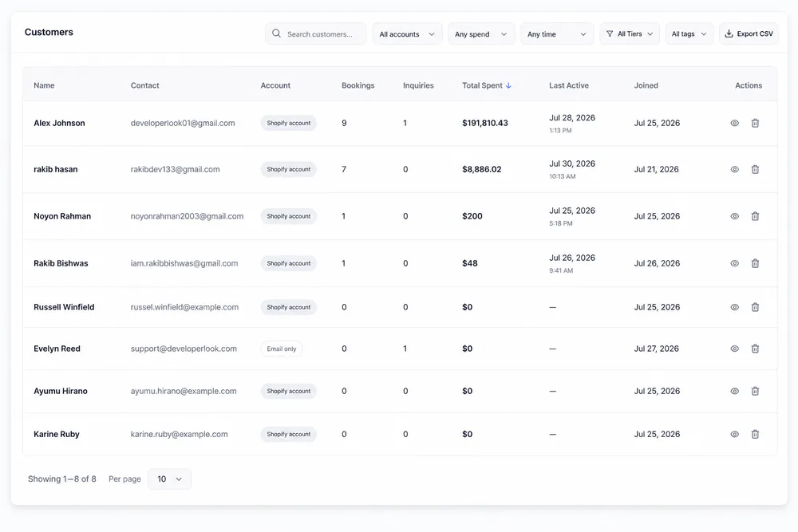Delete customer Noyon Rahman

pyautogui.click(x=755, y=216)
